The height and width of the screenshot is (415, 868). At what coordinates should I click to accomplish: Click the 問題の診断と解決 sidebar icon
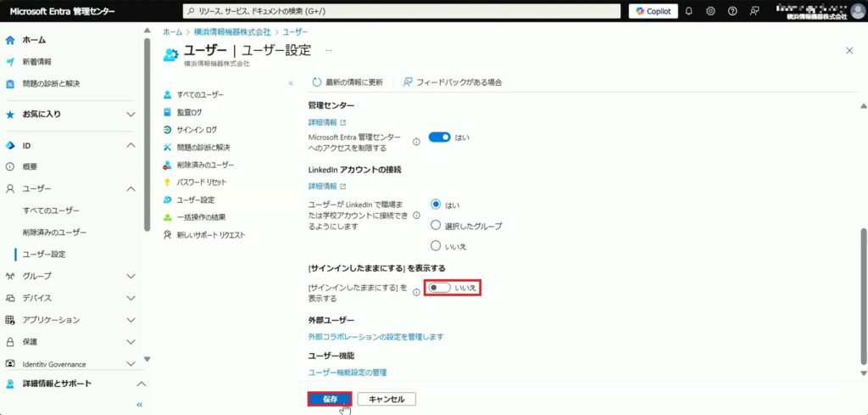click(10, 84)
